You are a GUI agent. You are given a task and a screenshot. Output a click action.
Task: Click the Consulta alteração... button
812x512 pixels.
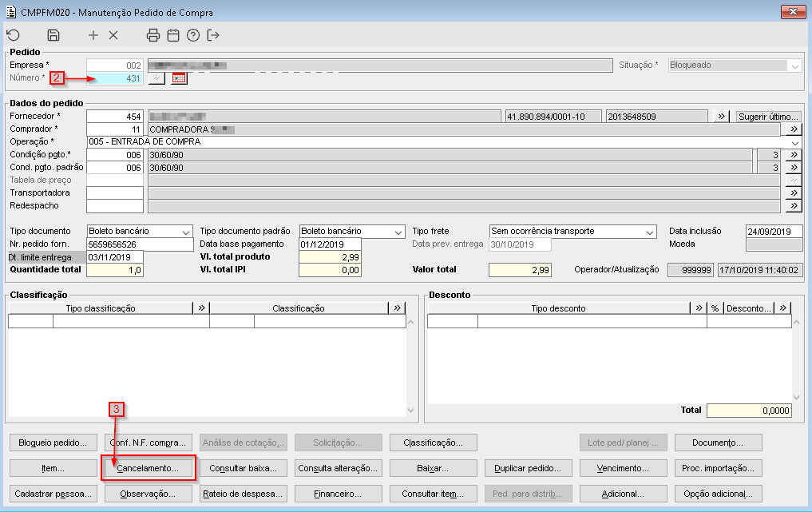point(339,468)
